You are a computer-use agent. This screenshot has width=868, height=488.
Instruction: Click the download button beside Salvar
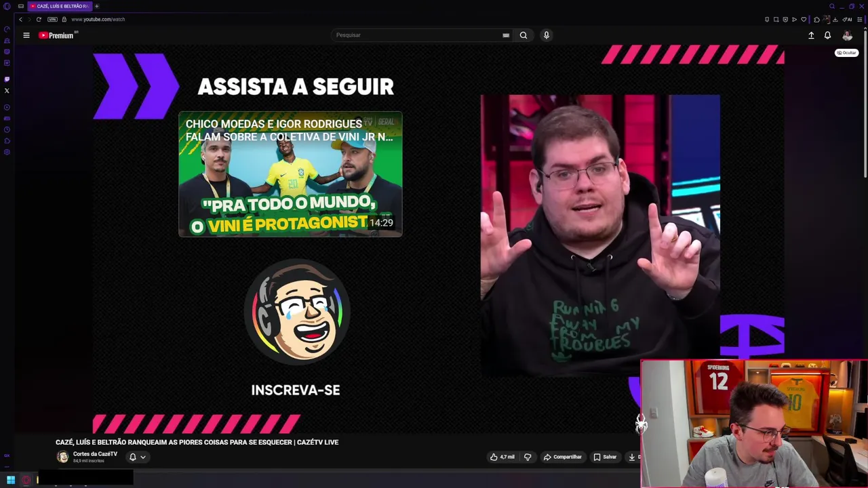(x=633, y=457)
